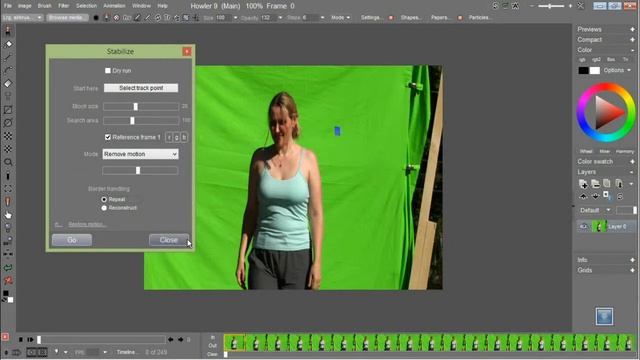
Task: Click the stop playback button
Action: (20, 339)
